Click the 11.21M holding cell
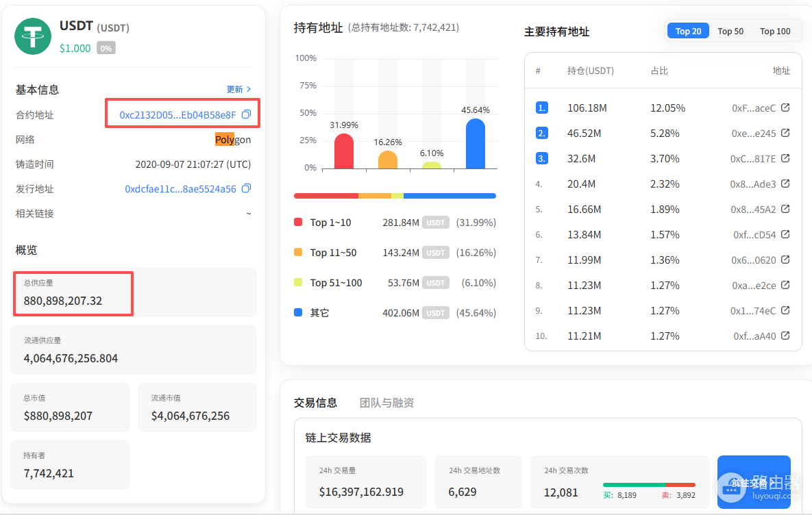 584,336
